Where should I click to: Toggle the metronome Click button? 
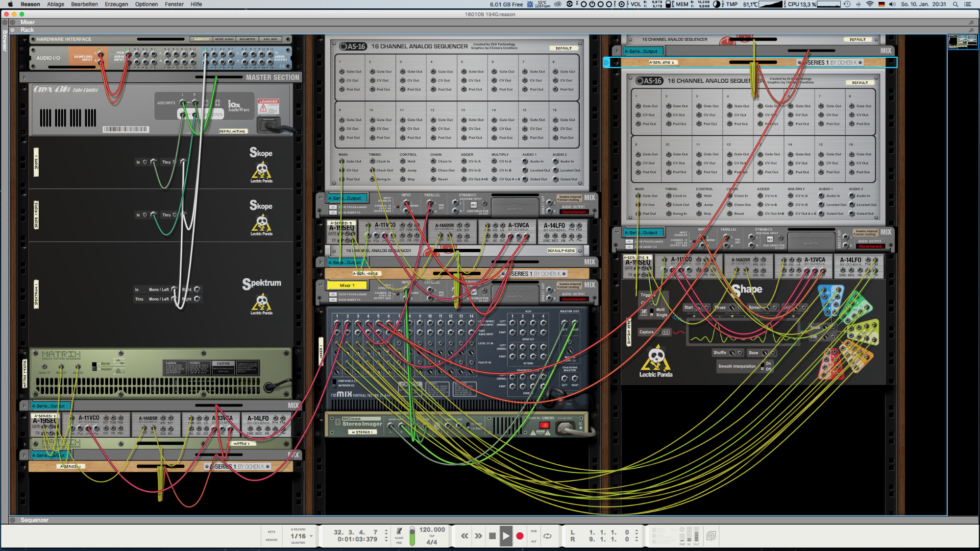click(x=399, y=532)
